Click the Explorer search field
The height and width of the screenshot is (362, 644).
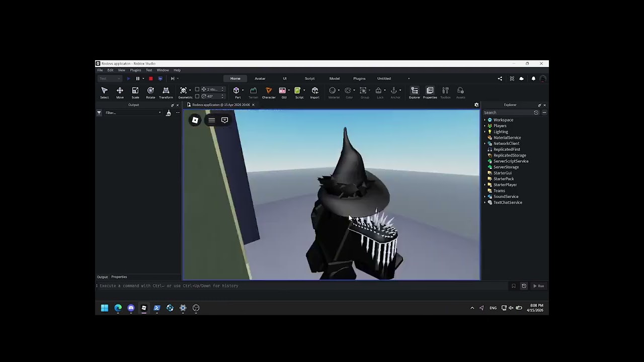(x=507, y=113)
